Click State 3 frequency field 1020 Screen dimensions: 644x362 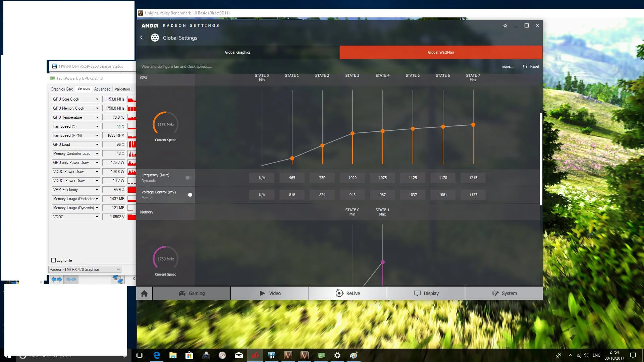tap(353, 178)
